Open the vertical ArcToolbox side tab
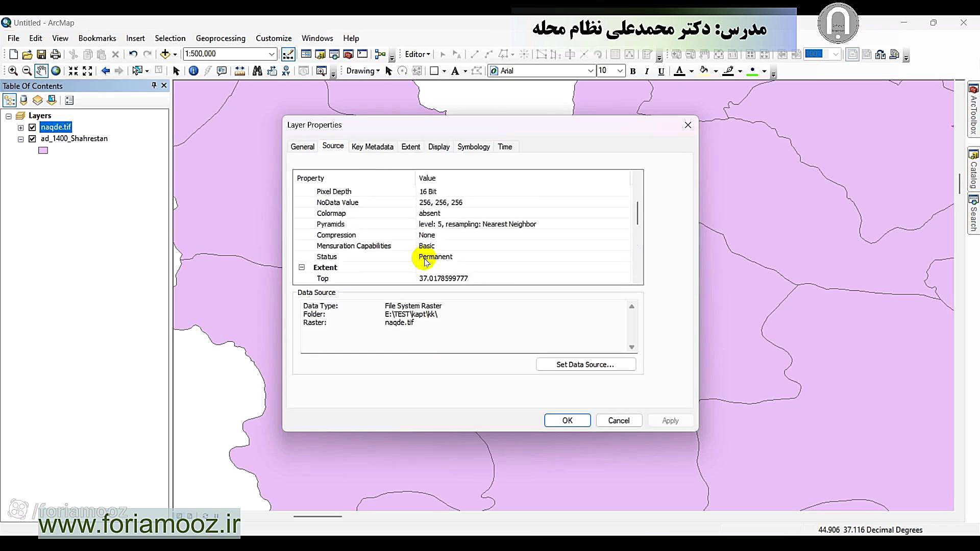The width and height of the screenshot is (980, 551). [973, 110]
